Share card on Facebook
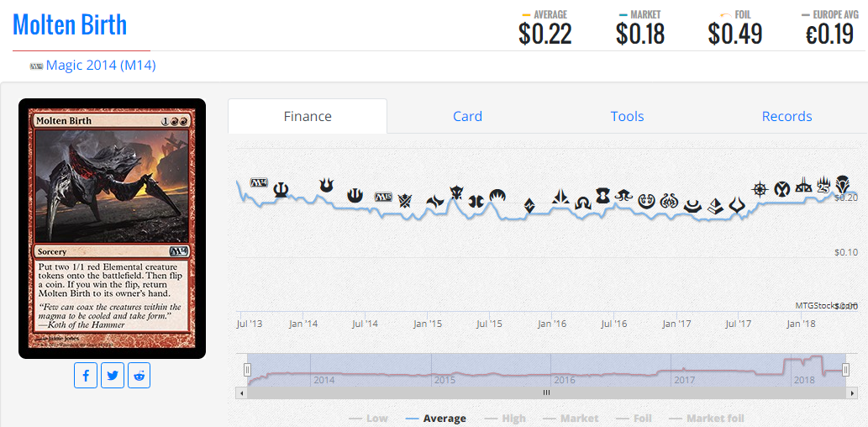Image resolution: width=868 pixels, height=427 pixels. pyautogui.click(x=86, y=376)
